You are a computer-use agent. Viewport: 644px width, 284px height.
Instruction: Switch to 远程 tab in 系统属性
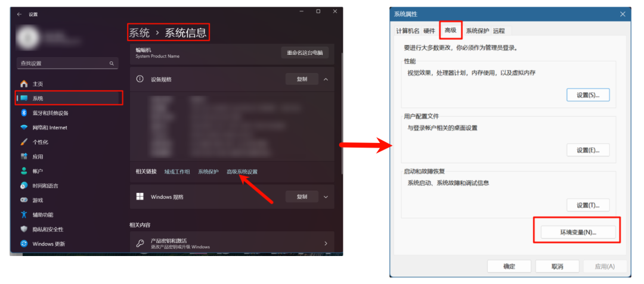(x=499, y=31)
